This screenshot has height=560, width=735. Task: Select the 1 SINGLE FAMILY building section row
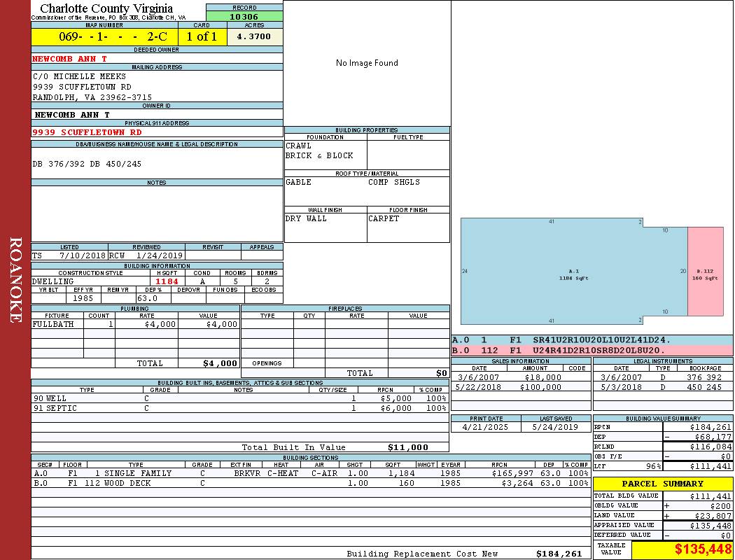308,473
